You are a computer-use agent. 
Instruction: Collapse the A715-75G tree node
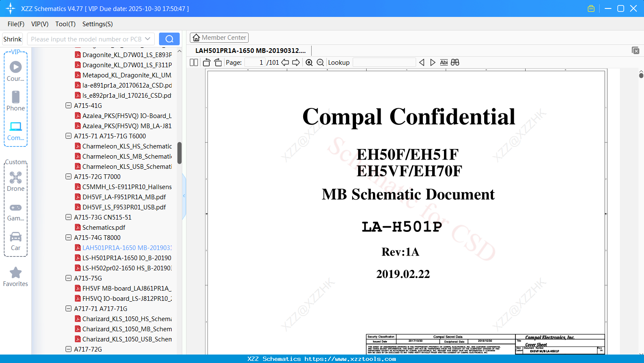(x=69, y=278)
